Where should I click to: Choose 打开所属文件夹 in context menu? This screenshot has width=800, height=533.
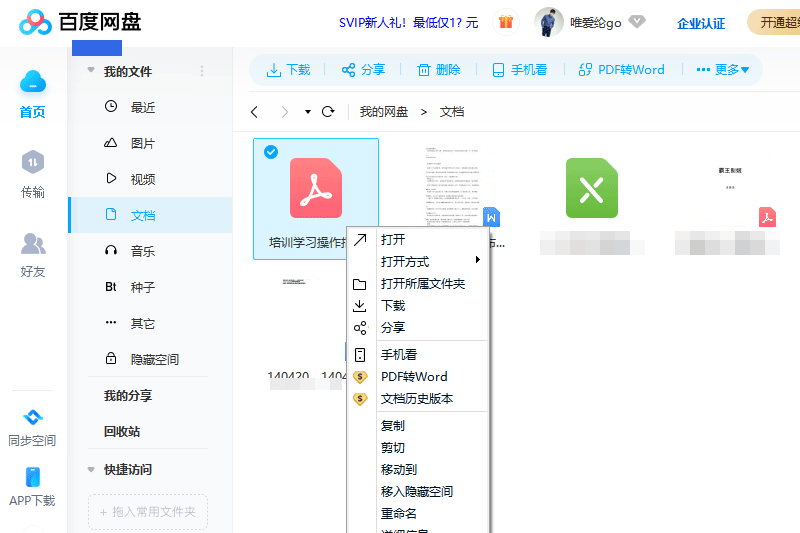[417, 284]
